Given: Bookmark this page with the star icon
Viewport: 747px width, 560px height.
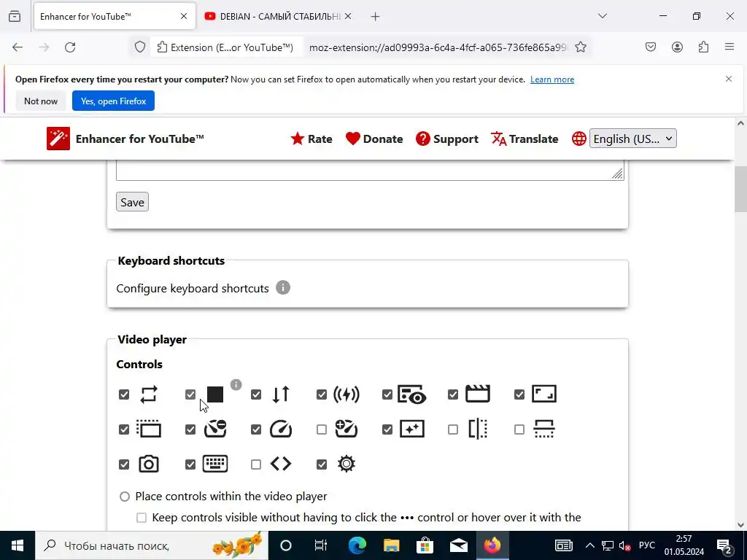Looking at the screenshot, I should tap(580, 47).
